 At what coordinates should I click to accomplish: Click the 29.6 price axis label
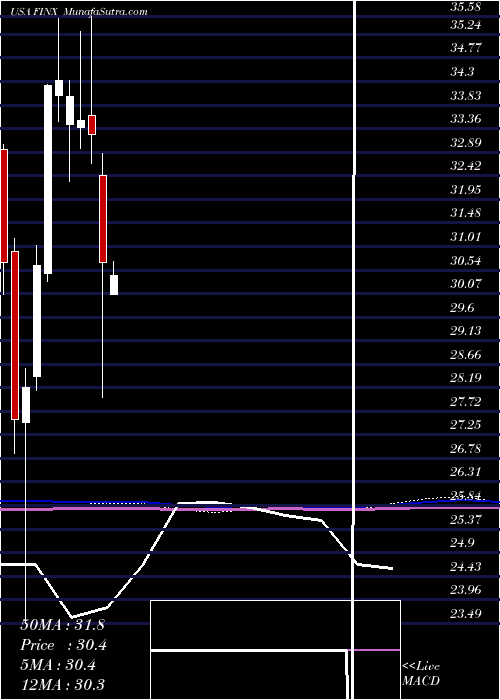[x=463, y=308]
